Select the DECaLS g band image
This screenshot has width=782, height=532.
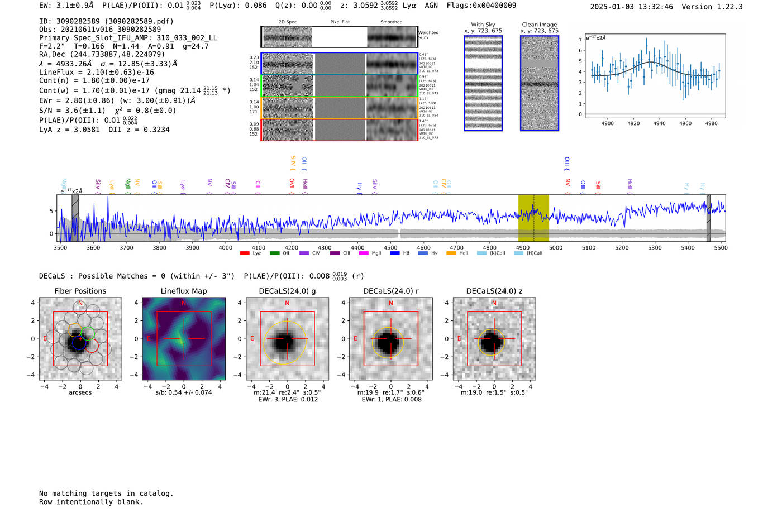pos(287,339)
